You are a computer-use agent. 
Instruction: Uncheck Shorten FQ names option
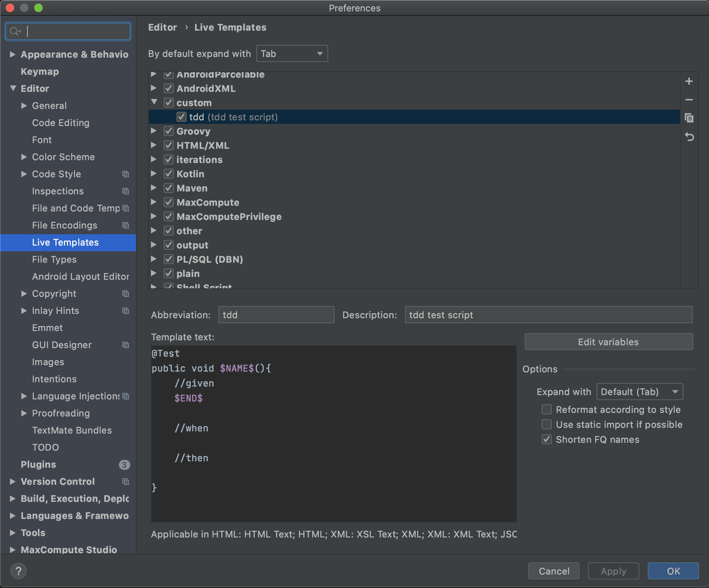point(546,440)
